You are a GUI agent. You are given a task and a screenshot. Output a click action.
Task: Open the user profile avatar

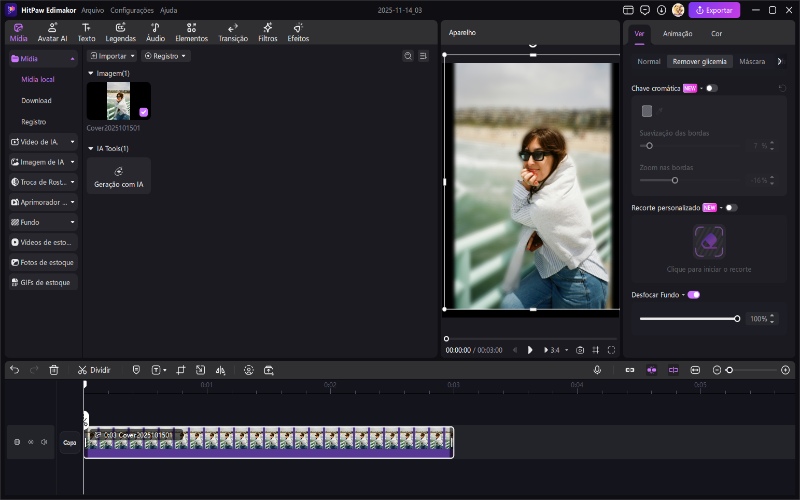tap(678, 10)
